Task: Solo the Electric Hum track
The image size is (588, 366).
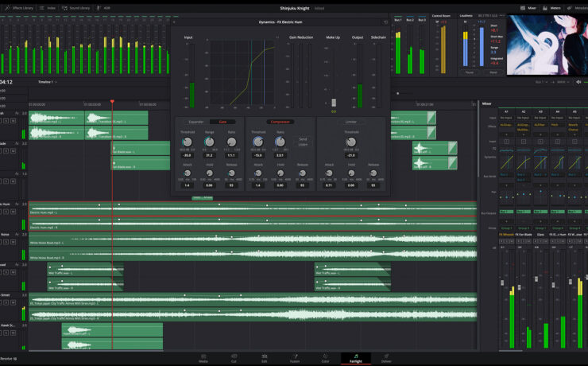Action: tap(6, 212)
